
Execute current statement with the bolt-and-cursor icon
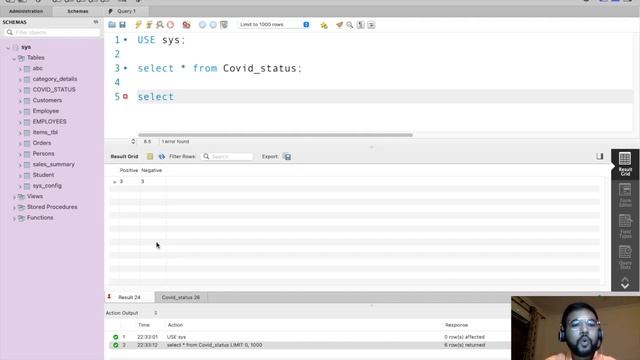pyautogui.click(x=149, y=25)
